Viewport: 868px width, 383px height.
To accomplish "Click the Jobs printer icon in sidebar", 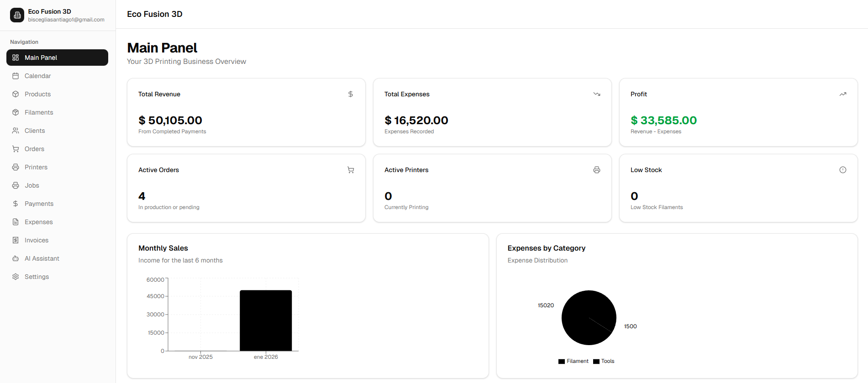I will click(16, 185).
